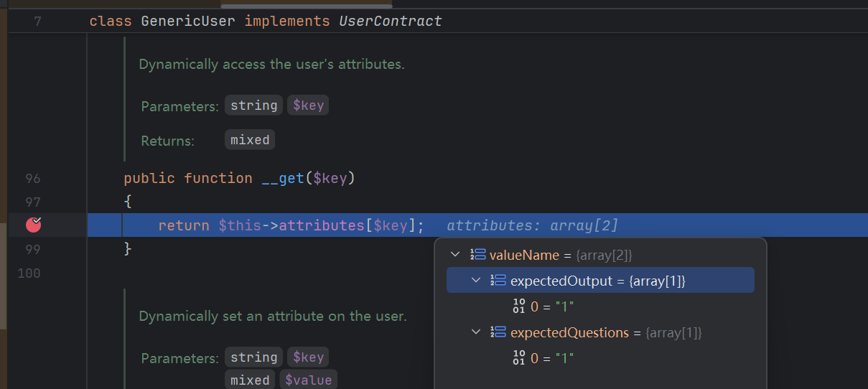Toggle a breakpoint at line 100
Screen dimensions: 868x389
coord(33,273)
